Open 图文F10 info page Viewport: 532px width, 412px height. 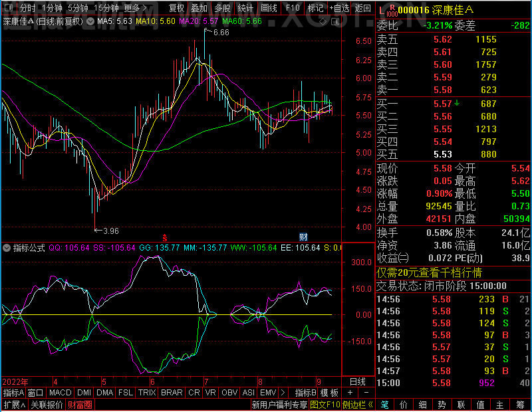[x=325, y=405]
